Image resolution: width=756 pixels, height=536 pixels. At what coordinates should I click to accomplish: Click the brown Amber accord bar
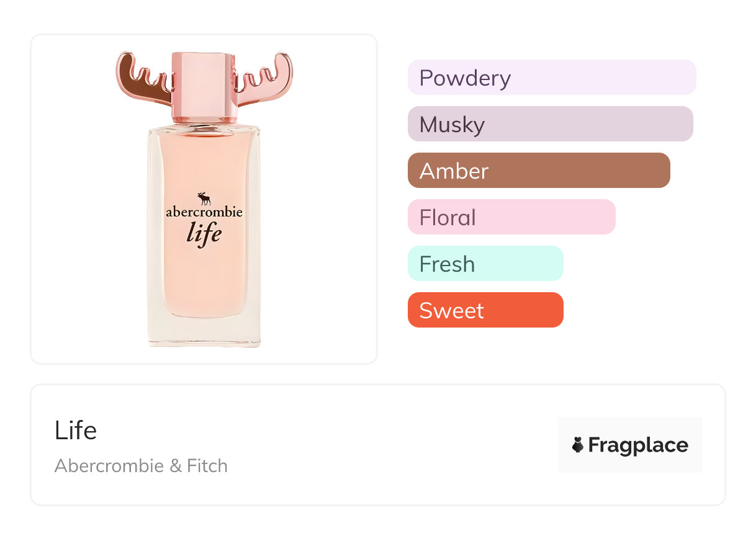pos(539,171)
